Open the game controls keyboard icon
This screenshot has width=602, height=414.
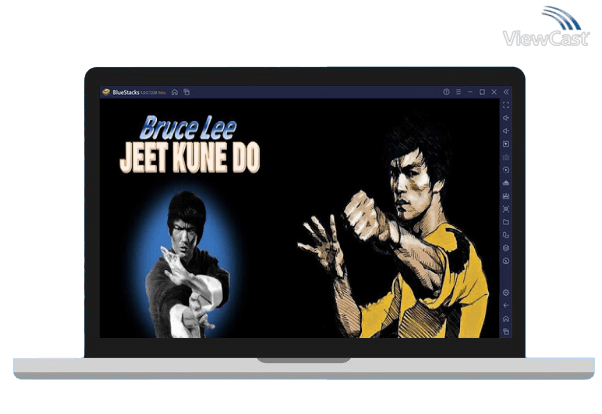[506, 157]
